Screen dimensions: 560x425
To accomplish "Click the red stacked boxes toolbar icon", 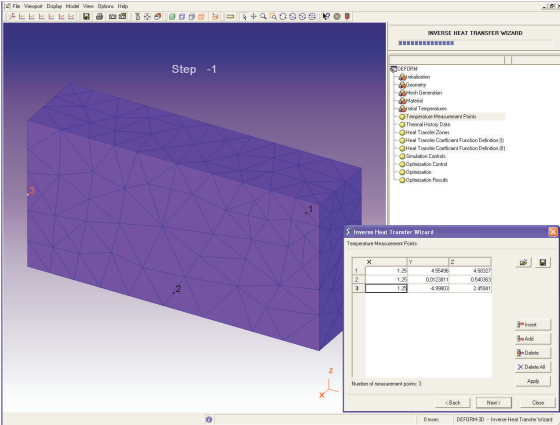I will pos(158,16).
